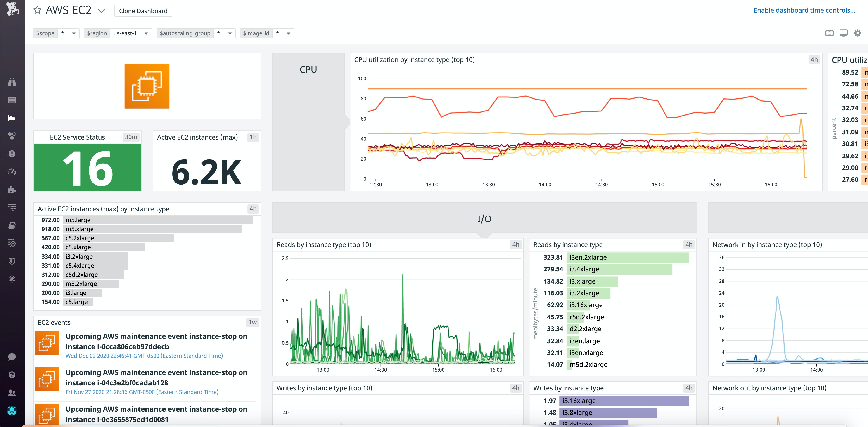Open the chat bubble support icon
The height and width of the screenshot is (427, 868).
12,357
